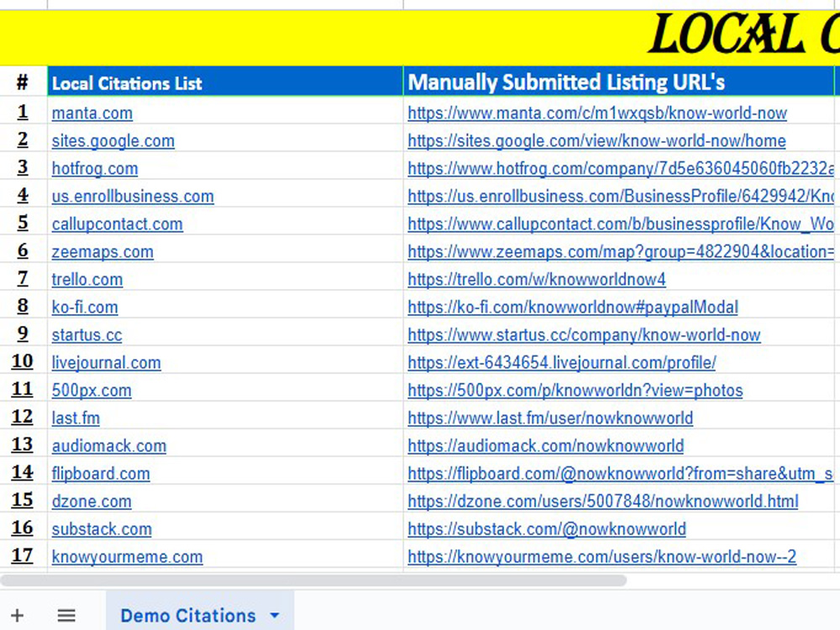Open the last.fm link
The width and height of the screenshot is (840, 630).
[76, 418]
